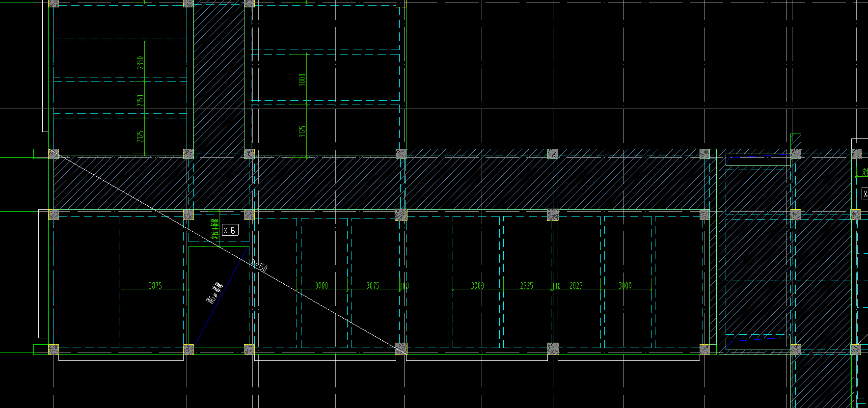Viewport: 868px width, 408px height.
Task: Select the 2125 vertical dimension text
Action: click(140, 136)
